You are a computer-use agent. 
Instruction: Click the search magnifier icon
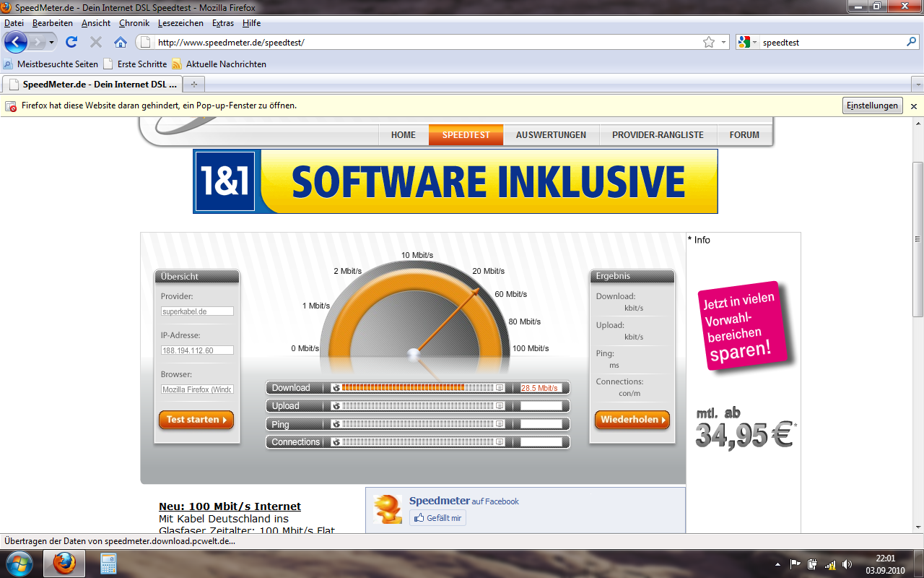(x=911, y=42)
